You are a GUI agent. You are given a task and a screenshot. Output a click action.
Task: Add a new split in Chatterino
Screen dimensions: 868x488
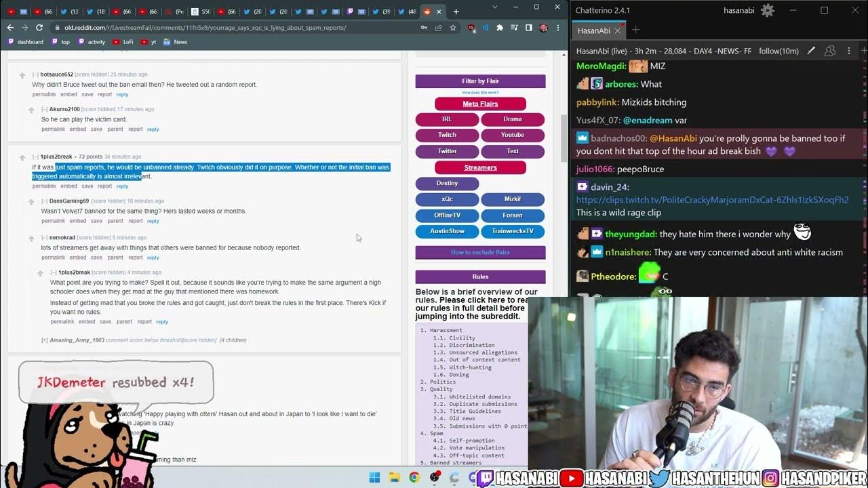click(x=863, y=51)
